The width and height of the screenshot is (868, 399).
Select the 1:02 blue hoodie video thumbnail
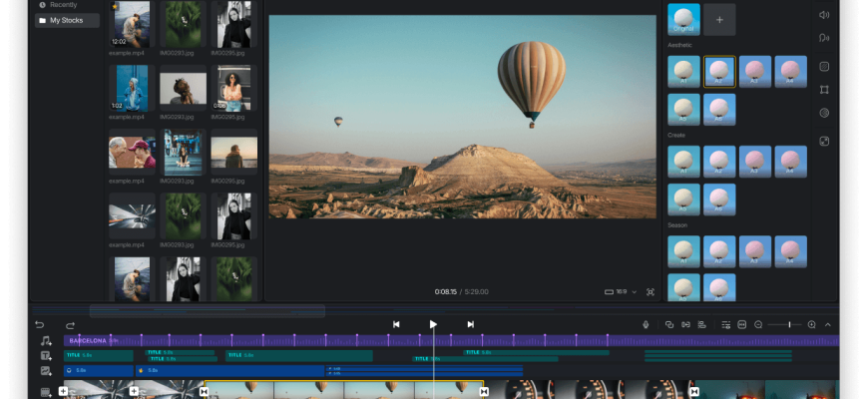point(132,88)
